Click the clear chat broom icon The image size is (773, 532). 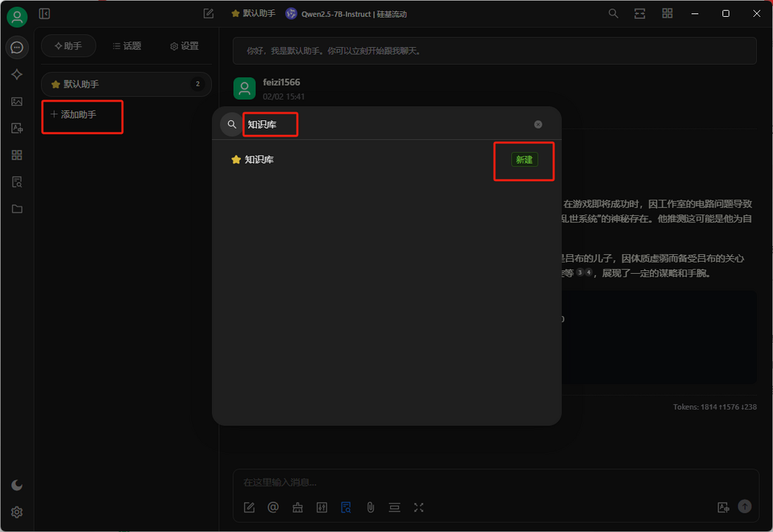pos(298,507)
